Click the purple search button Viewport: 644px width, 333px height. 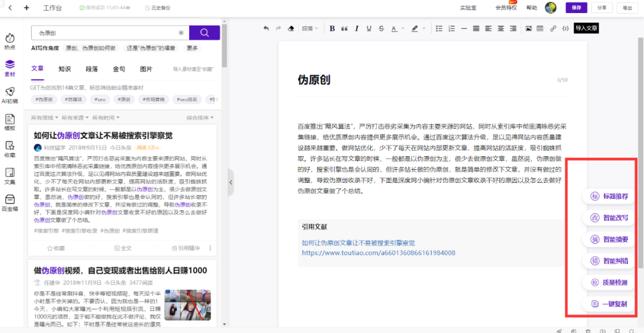coord(205,33)
